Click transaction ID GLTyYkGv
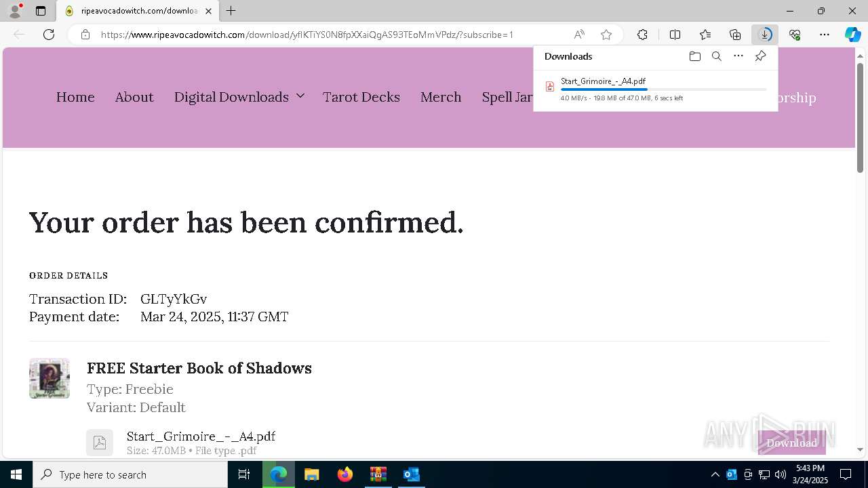This screenshot has width=868, height=488. click(174, 299)
